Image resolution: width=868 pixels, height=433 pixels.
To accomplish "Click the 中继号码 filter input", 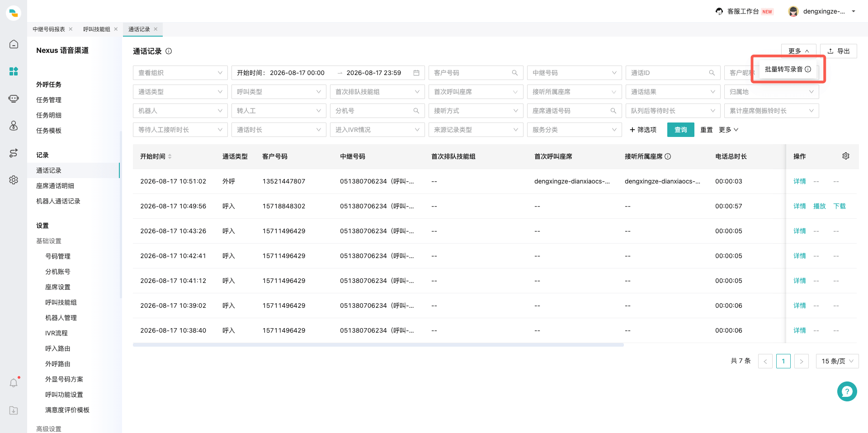I will [575, 73].
